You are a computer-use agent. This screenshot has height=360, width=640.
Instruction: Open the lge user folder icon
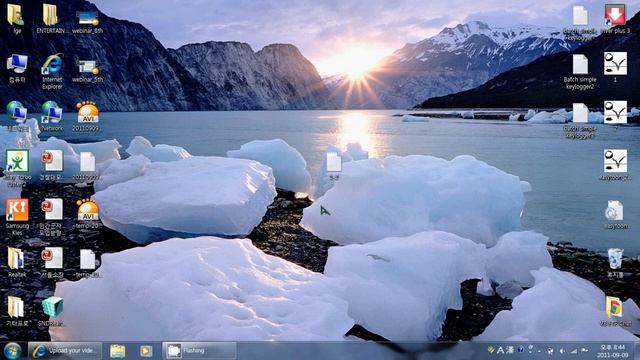[16, 16]
